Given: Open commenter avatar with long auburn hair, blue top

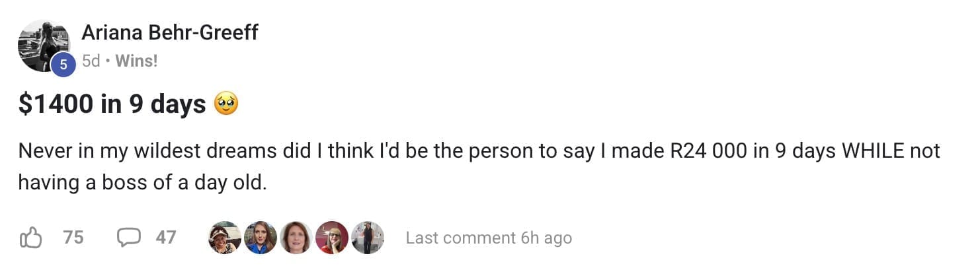Looking at the screenshot, I should coord(261,238).
